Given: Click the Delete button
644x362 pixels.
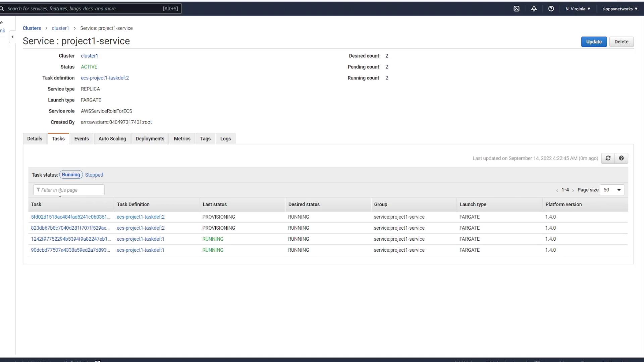Looking at the screenshot, I should [x=621, y=42].
